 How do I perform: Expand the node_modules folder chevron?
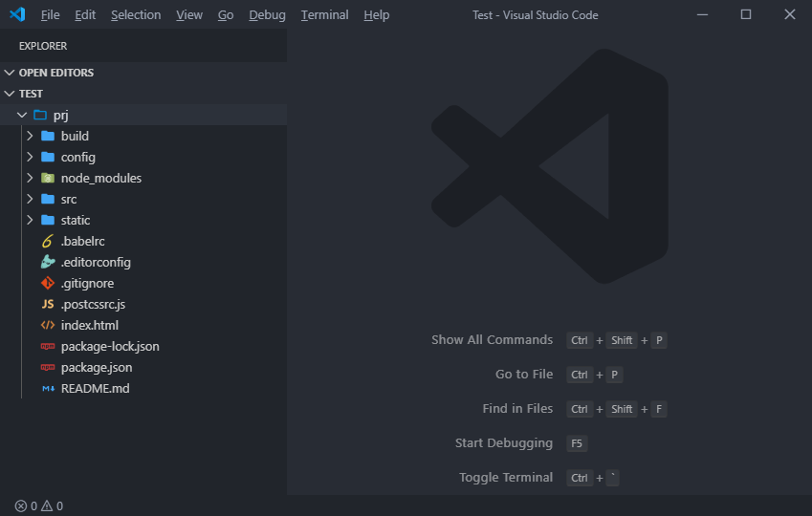(30, 178)
